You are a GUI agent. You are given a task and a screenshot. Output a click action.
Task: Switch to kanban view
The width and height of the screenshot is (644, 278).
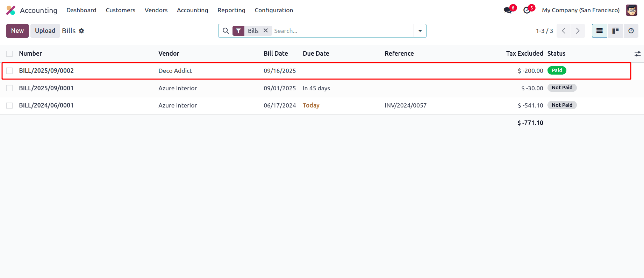615,31
